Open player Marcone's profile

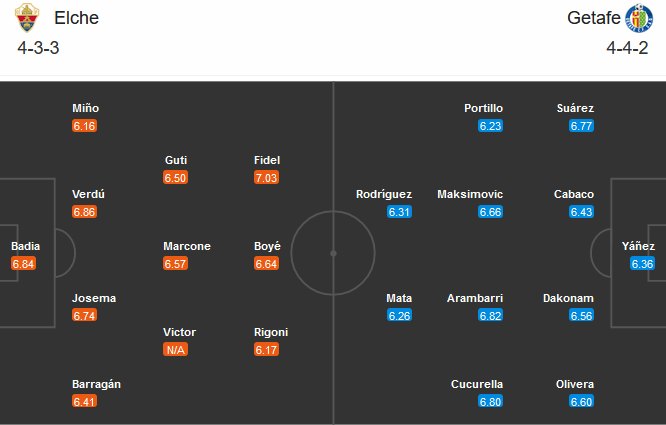pos(187,246)
